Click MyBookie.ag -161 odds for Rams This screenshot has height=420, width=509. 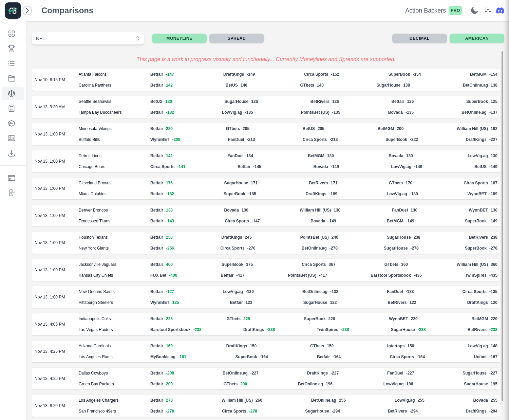pos(168,357)
